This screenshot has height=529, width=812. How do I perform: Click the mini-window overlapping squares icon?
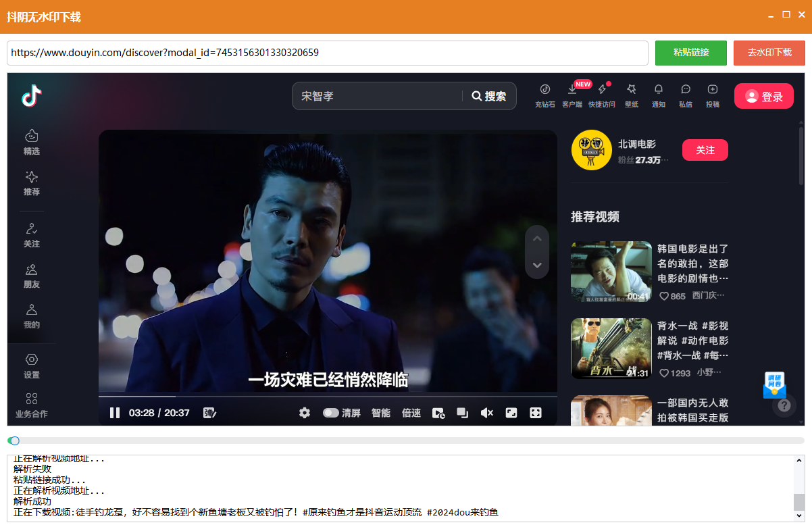coord(463,413)
